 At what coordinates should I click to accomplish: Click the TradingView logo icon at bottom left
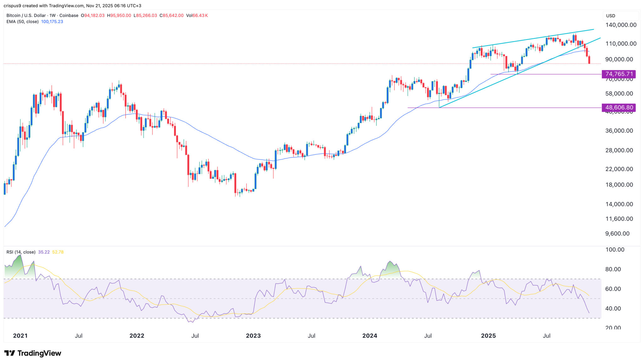click(9, 353)
